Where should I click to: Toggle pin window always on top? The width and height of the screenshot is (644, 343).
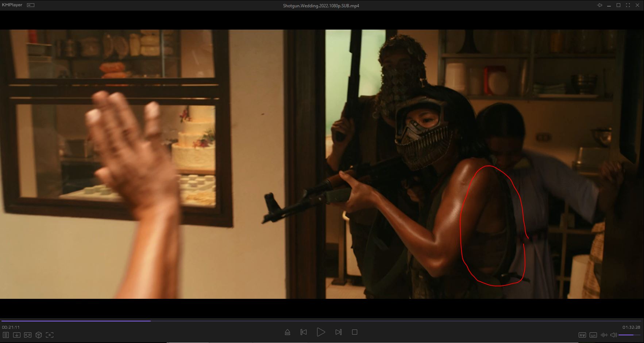pyautogui.click(x=599, y=5)
